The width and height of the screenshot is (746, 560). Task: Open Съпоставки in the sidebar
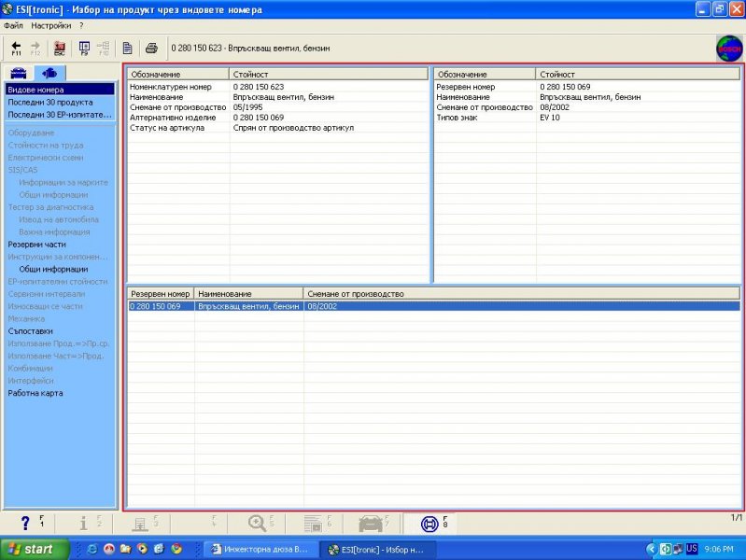click(31, 330)
